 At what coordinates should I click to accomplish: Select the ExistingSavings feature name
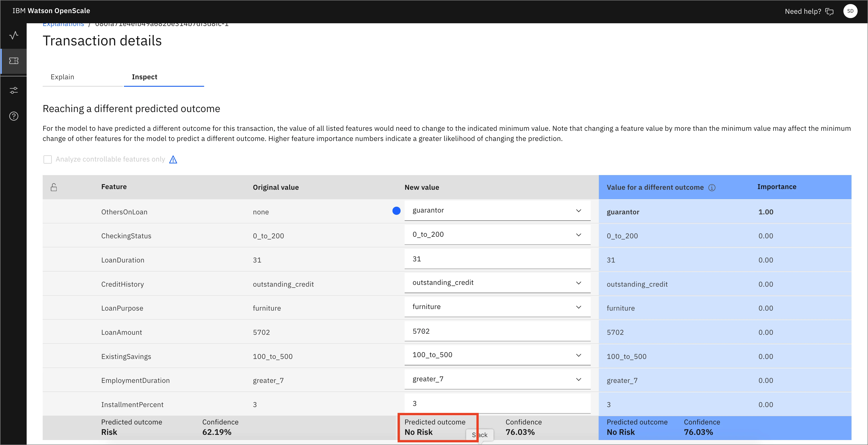pyautogui.click(x=126, y=357)
